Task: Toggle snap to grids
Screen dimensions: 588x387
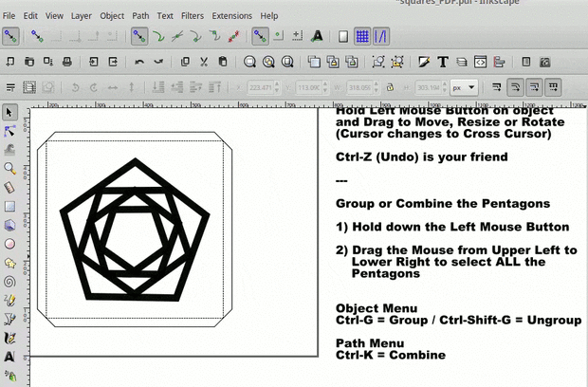Action: (x=362, y=36)
